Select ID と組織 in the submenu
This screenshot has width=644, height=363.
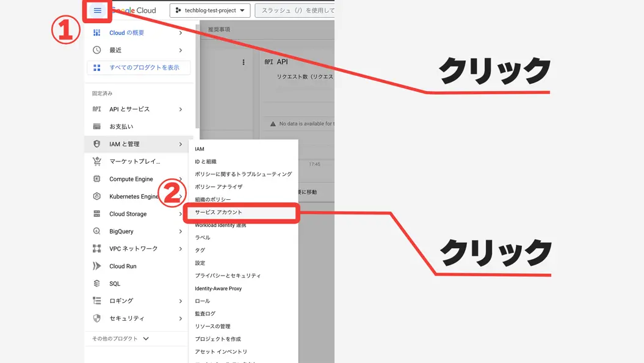tap(205, 161)
